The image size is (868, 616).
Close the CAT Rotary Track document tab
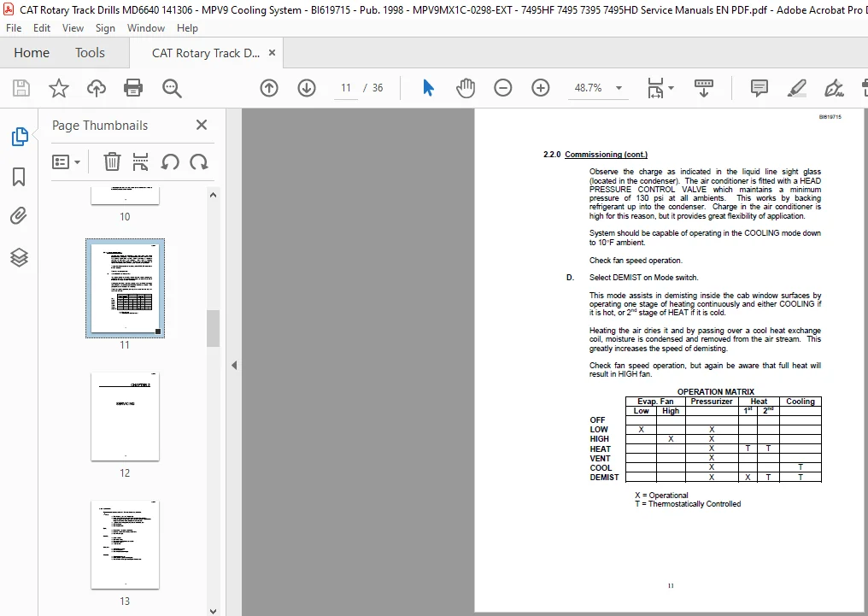click(272, 53)
